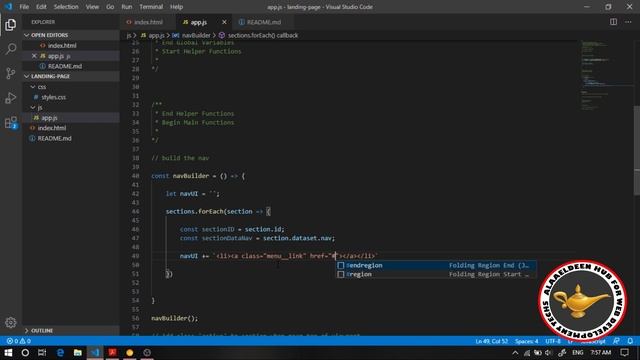Choose #endregion autocomplete suggestion
Viewport: 640px width, 360px height.
pyautogui.click(x=436, y=265)
